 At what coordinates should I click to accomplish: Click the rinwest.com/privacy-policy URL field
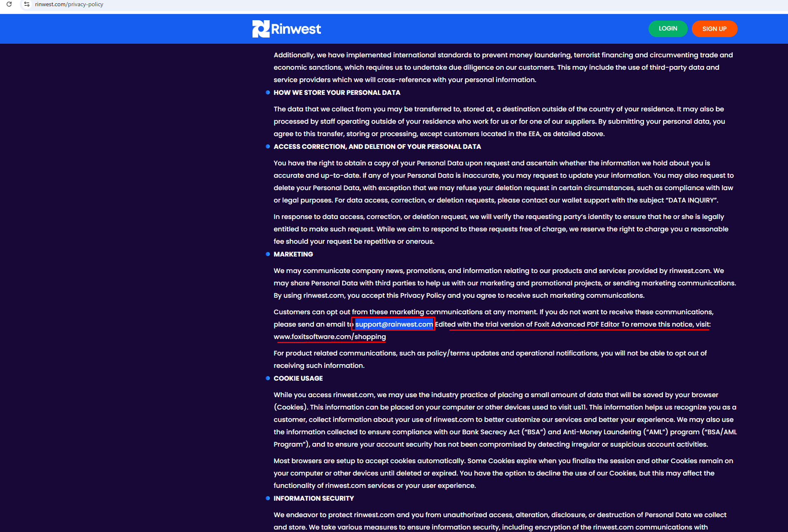click(69, 4)
